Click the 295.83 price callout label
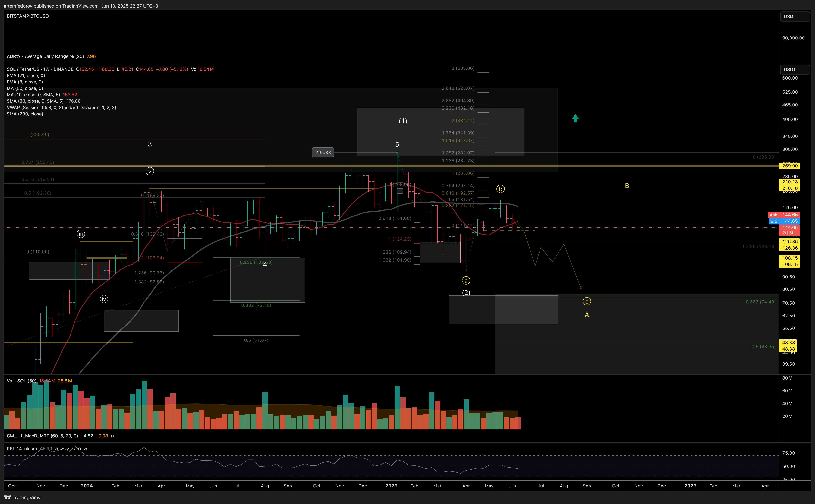The height and width of the screenshot is (504, 815). (x=323, y=152)
